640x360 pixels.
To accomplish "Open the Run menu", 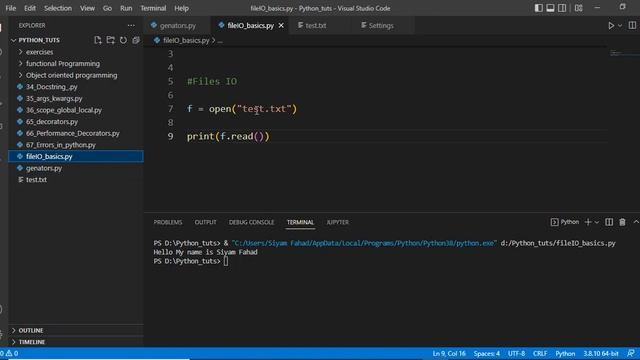I will [126, 8].
